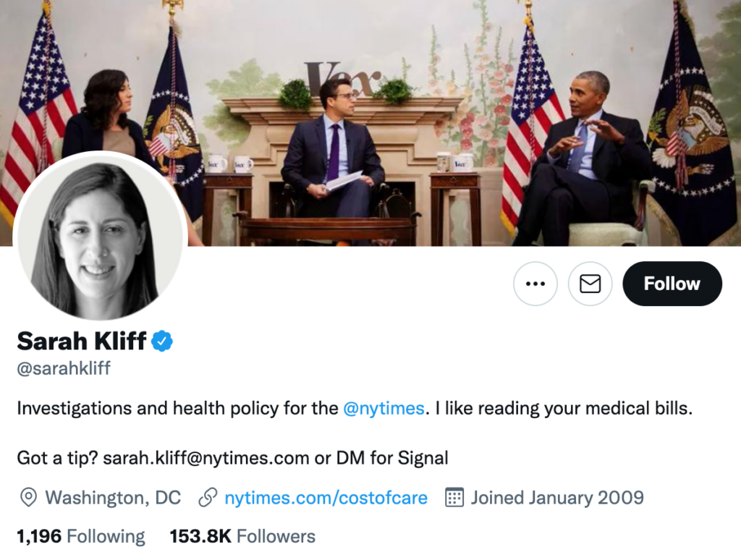
Task: Click the envelope message icon
Action: point(590,284)
